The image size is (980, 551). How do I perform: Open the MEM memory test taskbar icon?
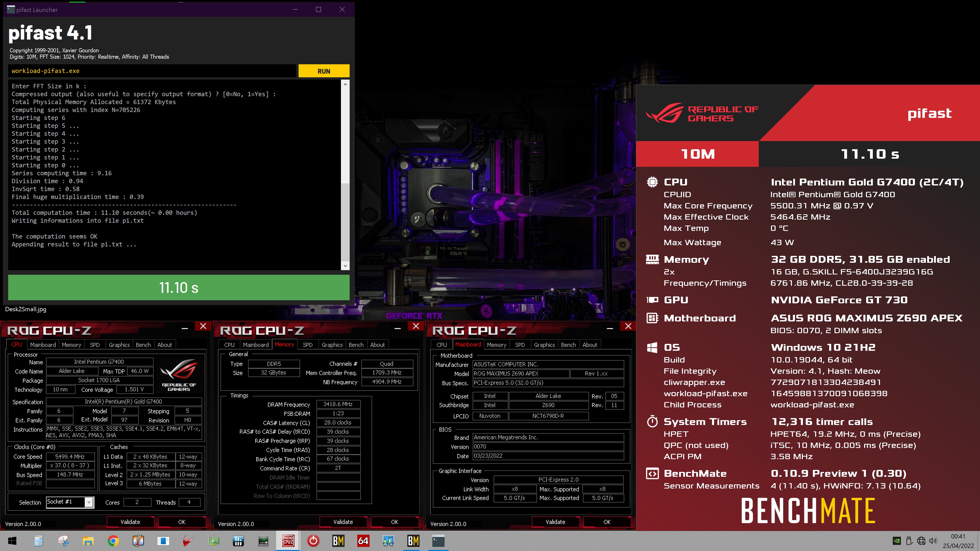(263, 541)
